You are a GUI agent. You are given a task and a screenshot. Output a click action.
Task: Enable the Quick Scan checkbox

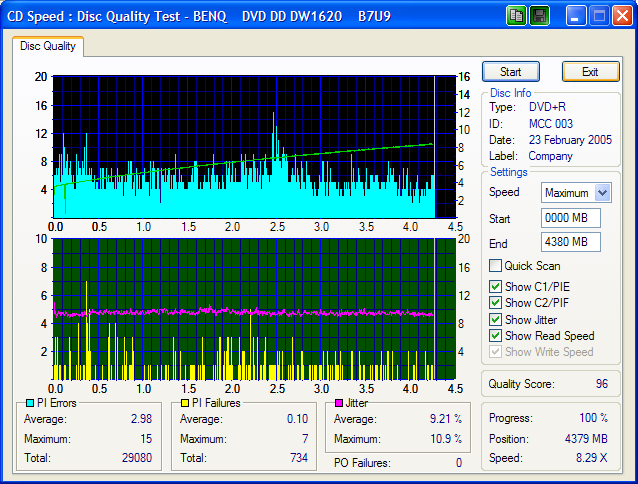click(x=495, y=266)
